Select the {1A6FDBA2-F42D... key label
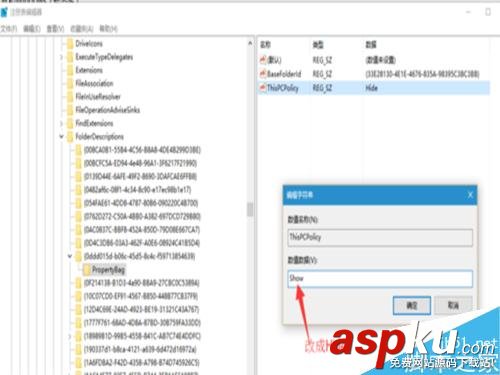Screen dimensions: 500x375 coord(142,363)
